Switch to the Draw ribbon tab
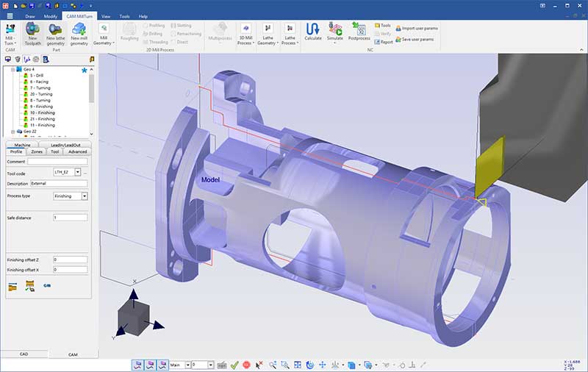Image resolution: width=588 pixels, height=372 pixels. tap(30, 15)
